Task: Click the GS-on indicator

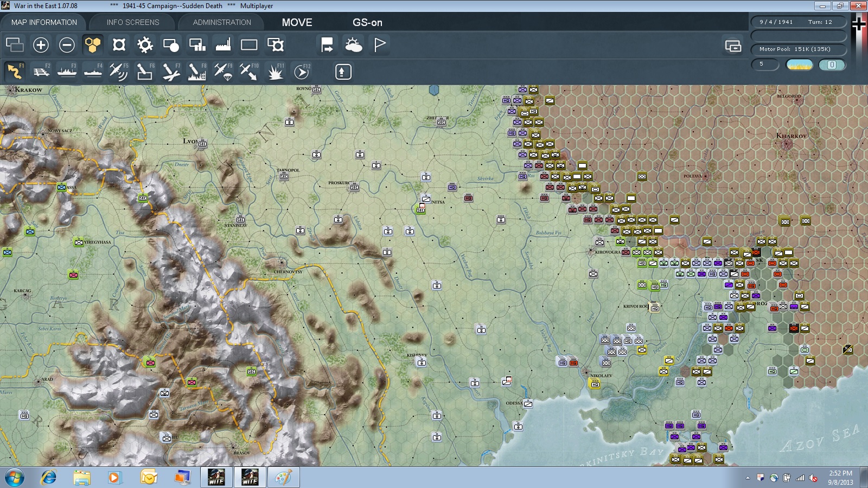Action: point(367,22)
